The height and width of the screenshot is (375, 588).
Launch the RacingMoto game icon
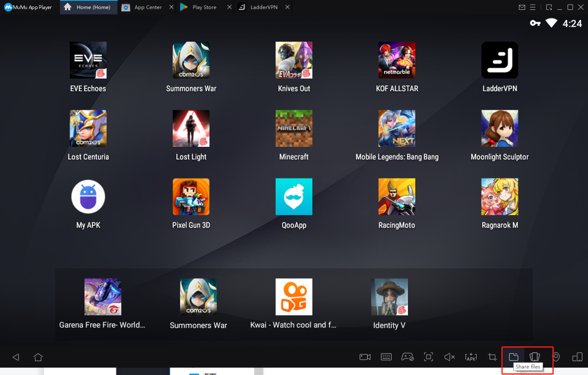point(397,197)
